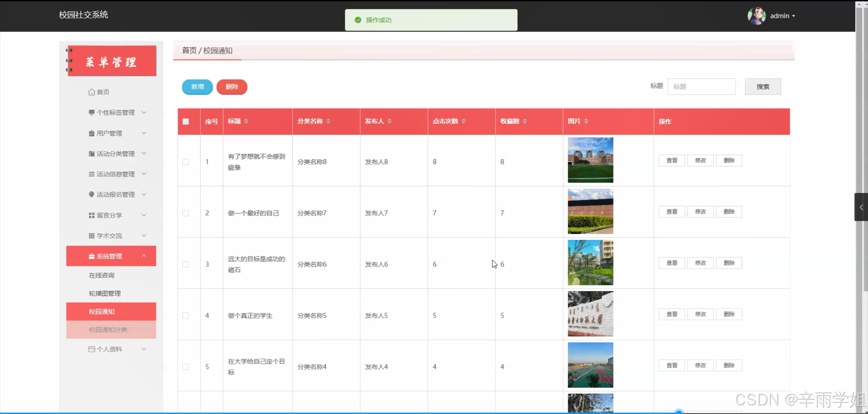
Task: Collapse 系统管理 menu chevron
Action: 144,256
